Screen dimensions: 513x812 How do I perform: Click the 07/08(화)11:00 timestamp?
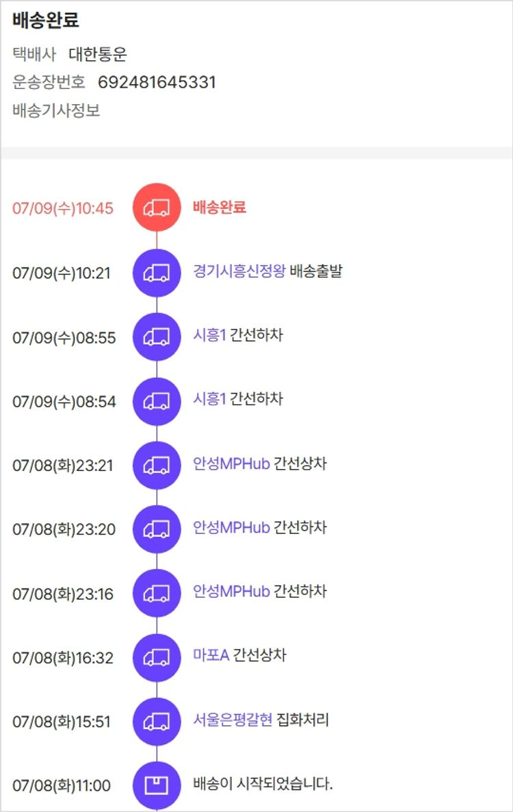coord(62,786)
